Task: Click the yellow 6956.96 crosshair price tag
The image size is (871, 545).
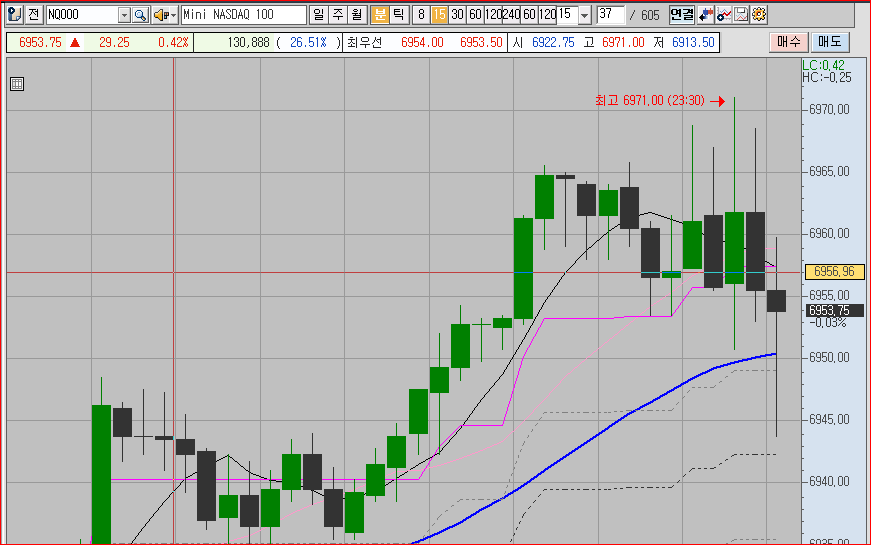Action: pyautogui.click(x=834, y=272)
